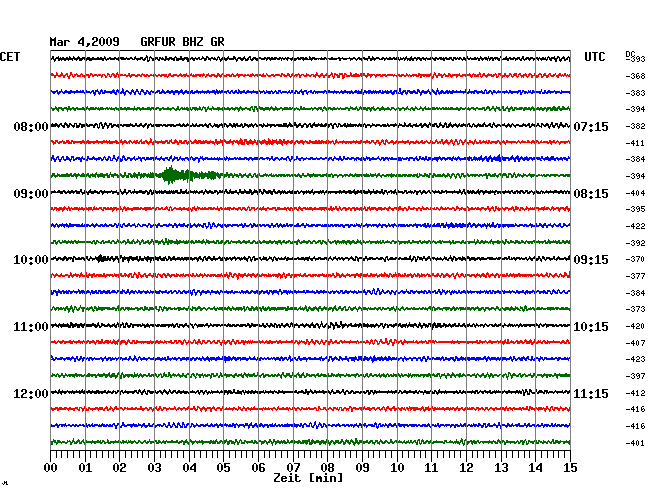650x494 pixels.
Task: Select the DC offset value -377
Action: (635, 276)
